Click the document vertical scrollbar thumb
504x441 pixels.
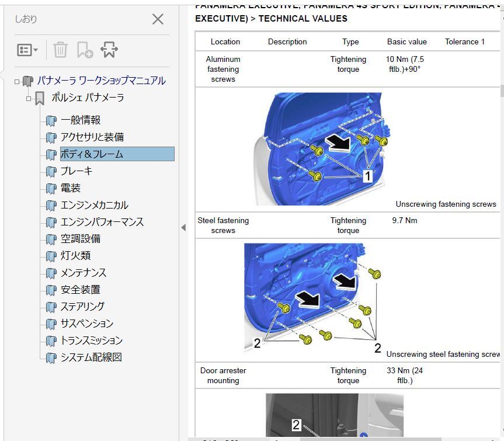pyautogui.click(x=502, y=91)
